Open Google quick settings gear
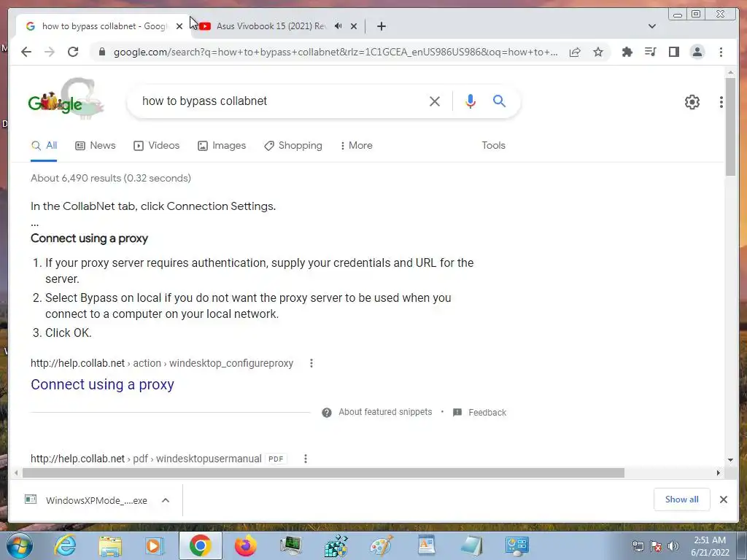Viewport: 747px width, 560px height. click(692, 102)
